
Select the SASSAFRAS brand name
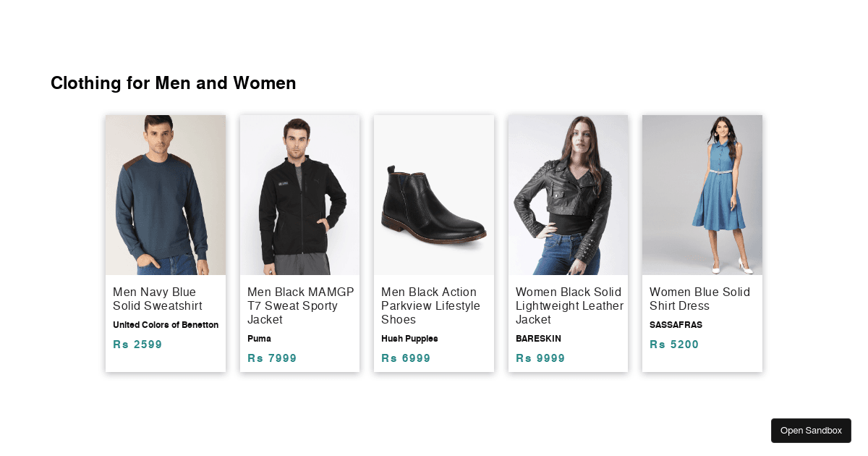676,325
